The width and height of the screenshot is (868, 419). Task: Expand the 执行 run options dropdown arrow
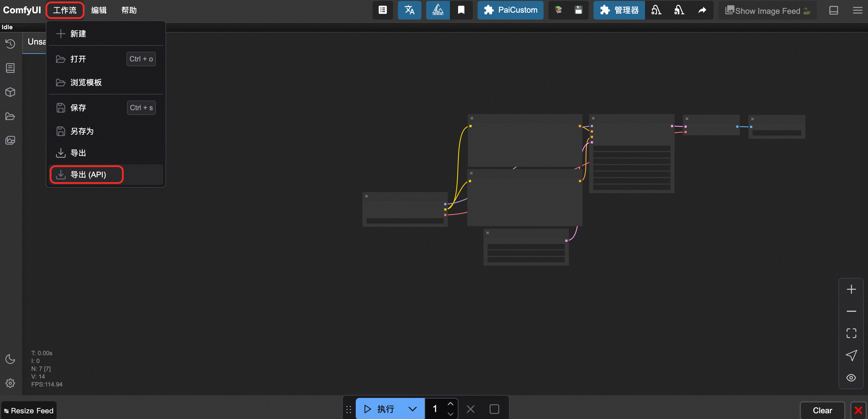click(x=412, y=409)
